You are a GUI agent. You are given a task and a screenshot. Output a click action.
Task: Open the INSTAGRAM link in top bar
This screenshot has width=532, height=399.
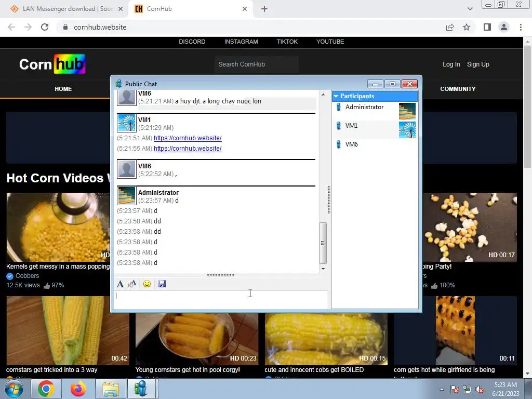coord(241,42)
